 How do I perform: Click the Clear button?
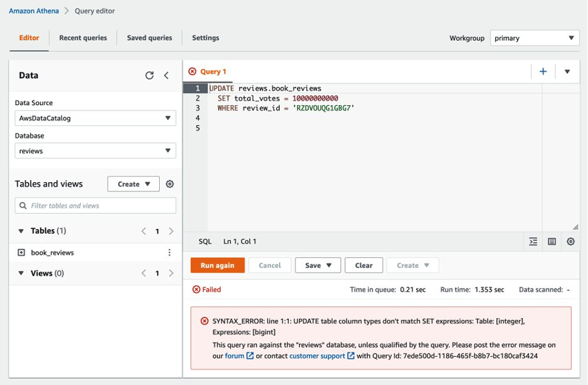(364, 265)
